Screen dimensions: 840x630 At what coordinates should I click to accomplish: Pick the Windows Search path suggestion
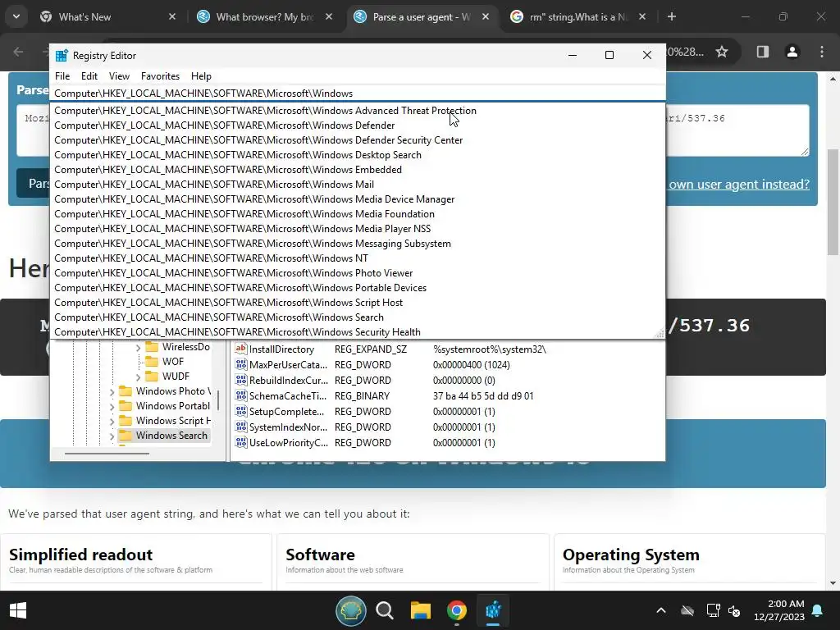tap(358, 317)
